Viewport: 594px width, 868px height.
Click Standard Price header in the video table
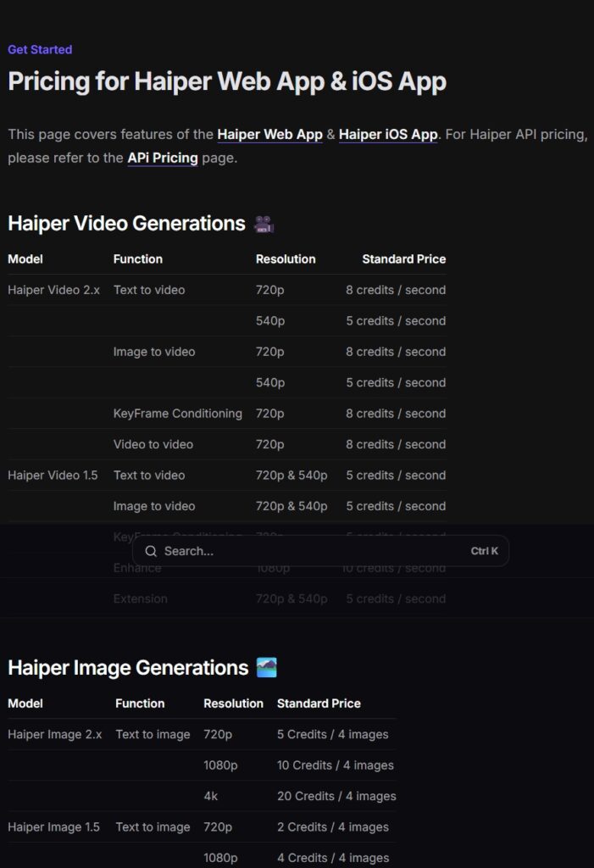click(x=403, y=259)
